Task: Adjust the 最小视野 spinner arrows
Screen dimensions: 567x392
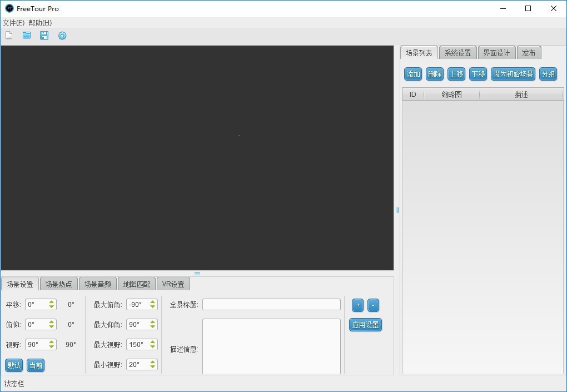Action: pyautogui.click(x=153, y=365)
